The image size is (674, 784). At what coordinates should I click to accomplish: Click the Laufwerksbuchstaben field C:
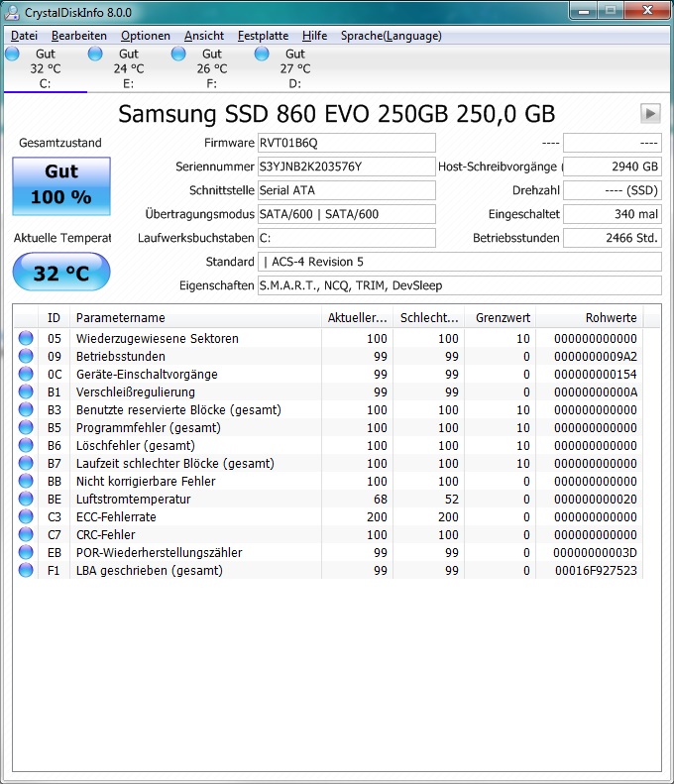point(347,238)
